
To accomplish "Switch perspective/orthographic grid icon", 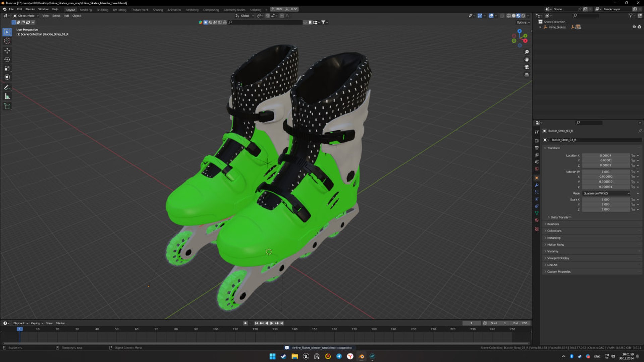I will (x=527, y=75).
